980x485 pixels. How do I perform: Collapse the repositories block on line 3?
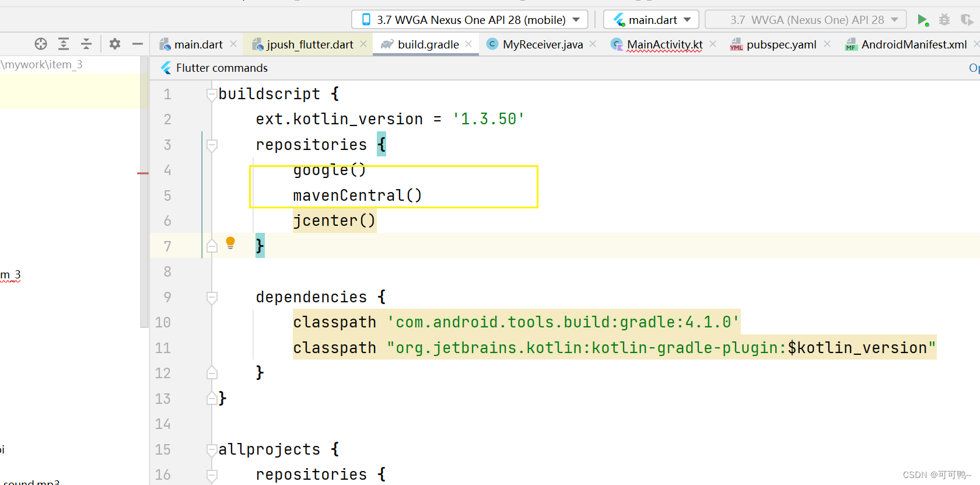pyautogui.click(x=212, y=145)
